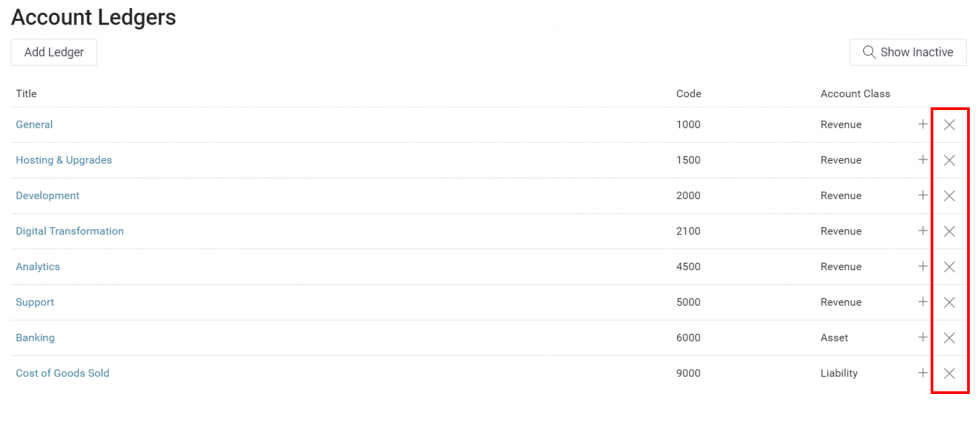
Task: Click the plus icon on Analytics row
Action: (923, 266)
